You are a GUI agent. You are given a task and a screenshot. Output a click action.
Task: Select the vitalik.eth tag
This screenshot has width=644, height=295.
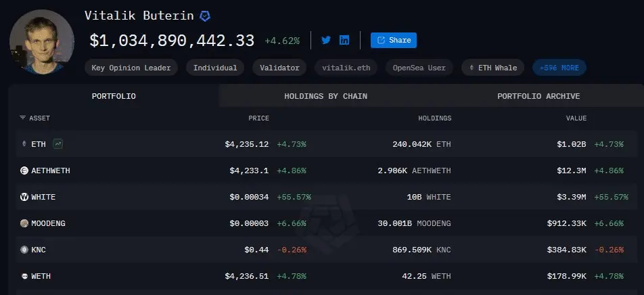click(x=346, y=68)
